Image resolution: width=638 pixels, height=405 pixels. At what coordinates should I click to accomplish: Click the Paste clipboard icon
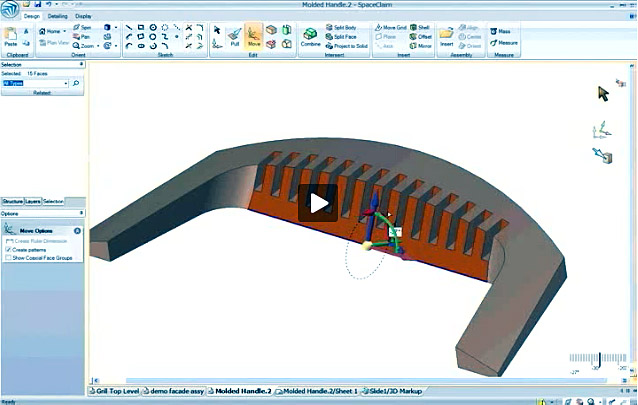coord(10,38)
